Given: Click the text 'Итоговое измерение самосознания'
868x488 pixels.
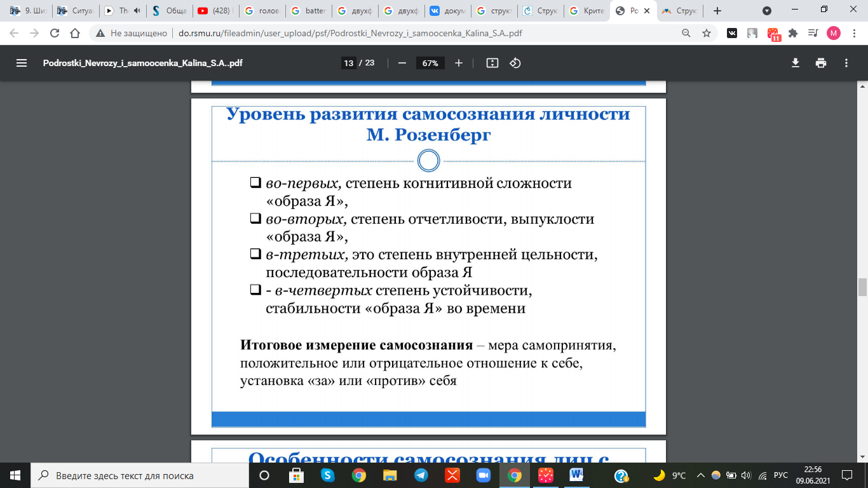Looking at the screenshot, I should click(356, 346).
